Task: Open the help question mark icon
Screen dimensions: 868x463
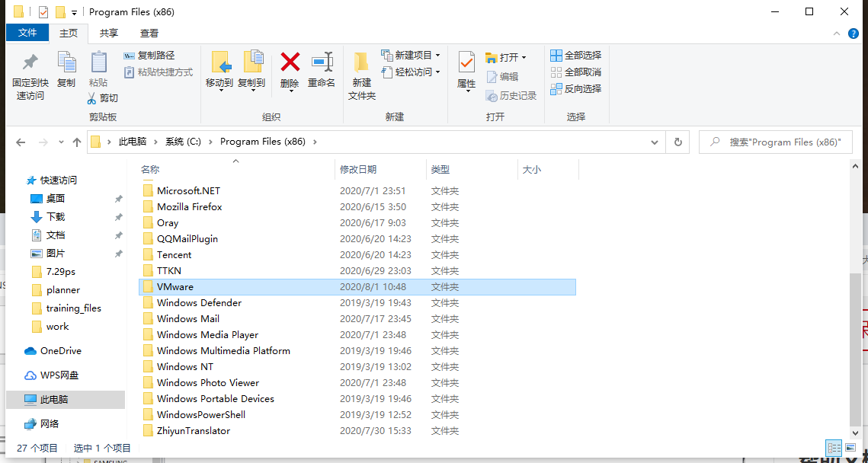Action: point(854,34)
